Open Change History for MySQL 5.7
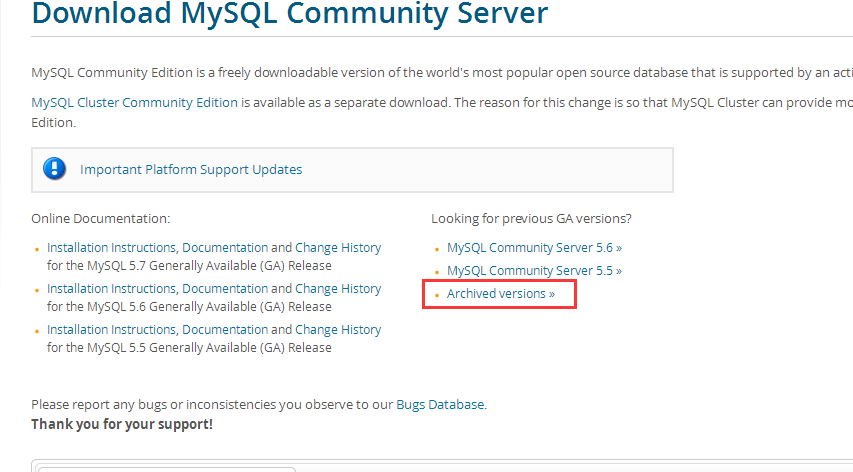This screenshot has width=853, height=472. click(338, 248)
